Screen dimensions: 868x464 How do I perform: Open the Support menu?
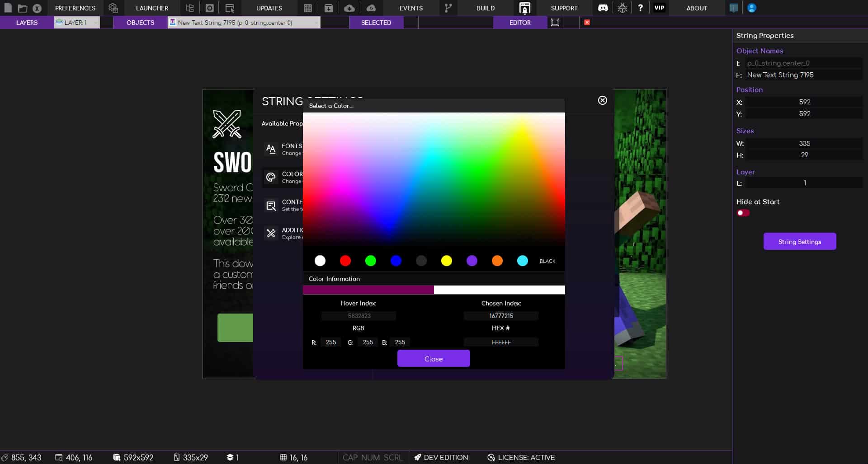564,8
